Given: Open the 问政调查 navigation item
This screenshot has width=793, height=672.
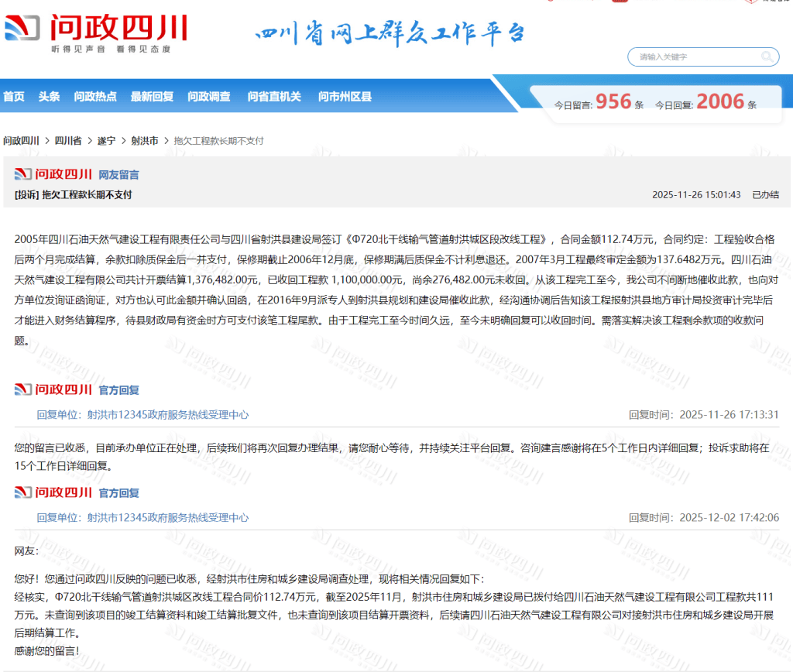Looking at the screenshot, I should click(x=209, y=97).
